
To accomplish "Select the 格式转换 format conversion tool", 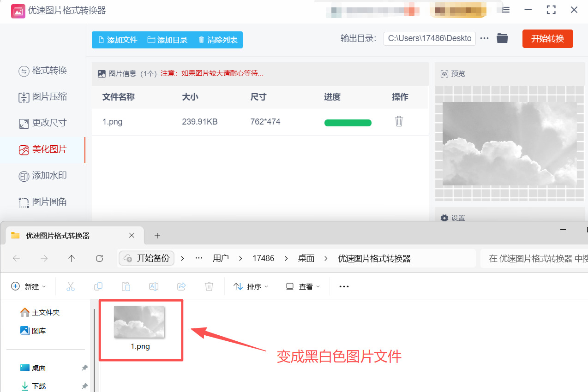I will (x=43, y=71).
